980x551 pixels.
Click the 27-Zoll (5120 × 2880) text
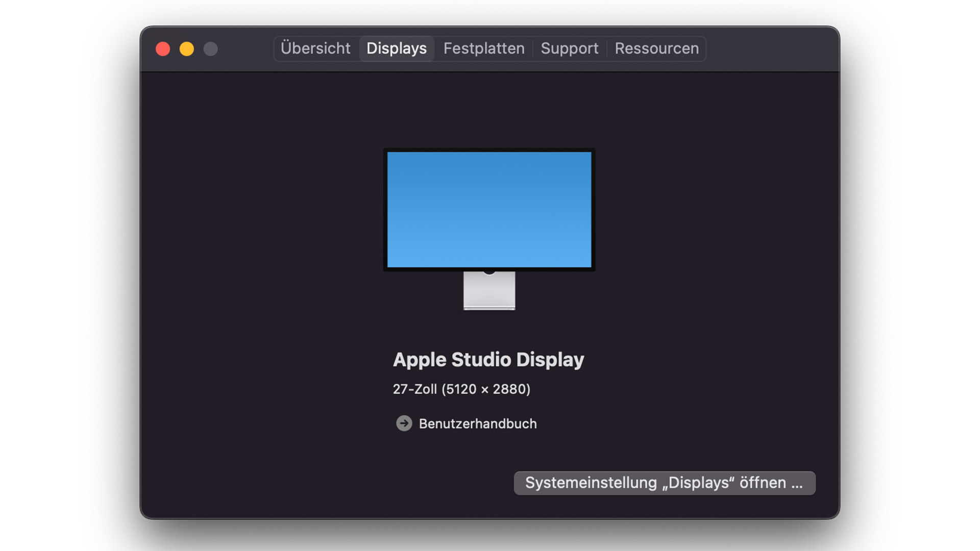(461, 389)
